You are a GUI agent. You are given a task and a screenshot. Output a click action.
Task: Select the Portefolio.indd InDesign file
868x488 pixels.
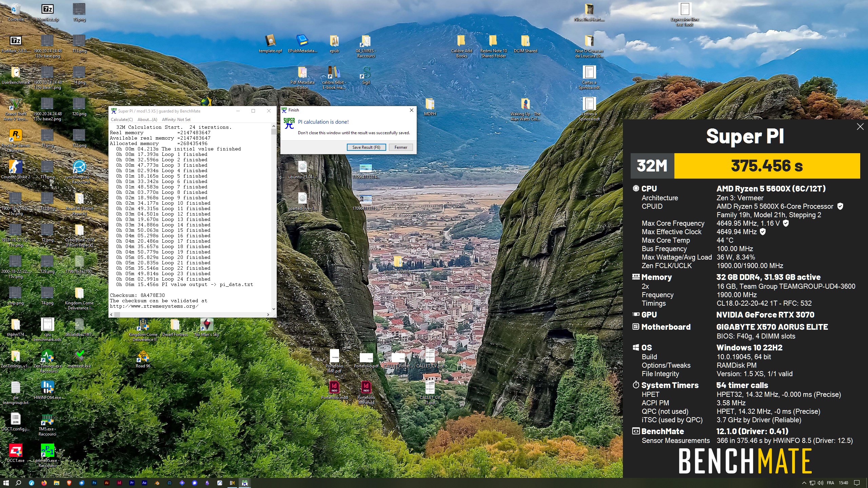coord(334,390)
